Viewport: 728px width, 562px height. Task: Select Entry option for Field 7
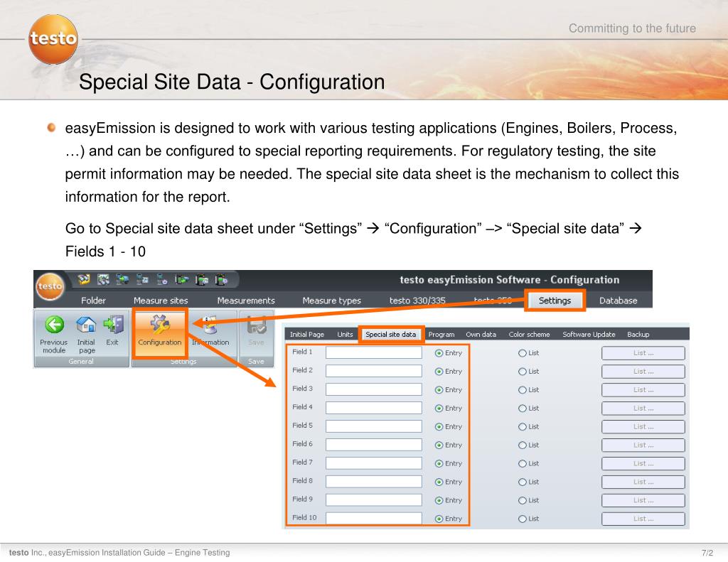[439, 464]
